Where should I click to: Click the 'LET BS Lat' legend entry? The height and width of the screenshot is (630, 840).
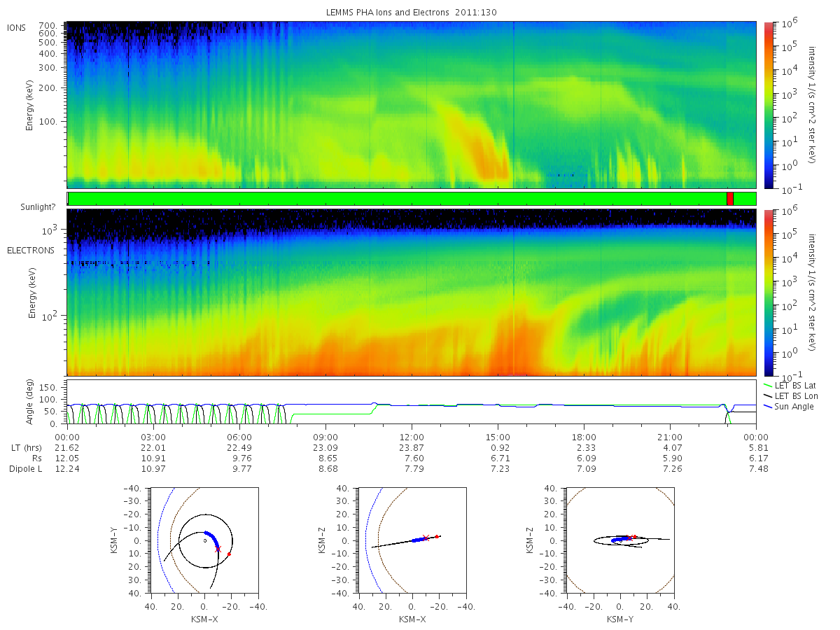click(x=792, y=385)
